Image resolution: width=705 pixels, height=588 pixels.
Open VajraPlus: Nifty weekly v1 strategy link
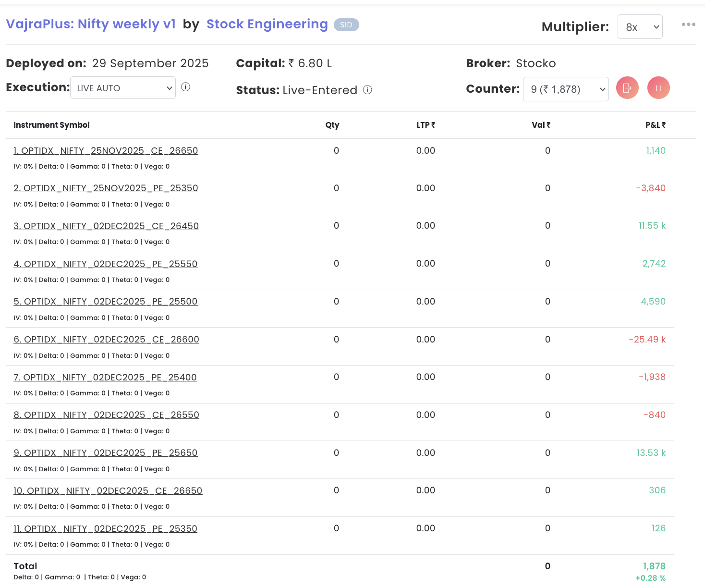[x=91, y=24]
